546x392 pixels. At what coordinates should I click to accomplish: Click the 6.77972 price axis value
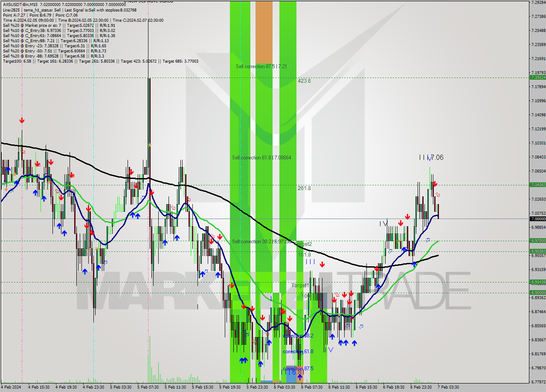pyautogui.click(x=538, y=382)
